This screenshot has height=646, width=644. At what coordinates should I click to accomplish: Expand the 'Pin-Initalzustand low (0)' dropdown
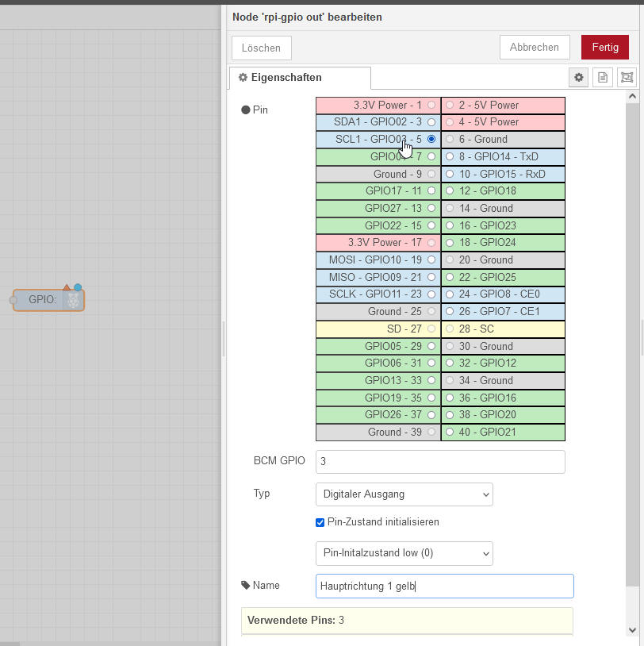tap(404, 553)
